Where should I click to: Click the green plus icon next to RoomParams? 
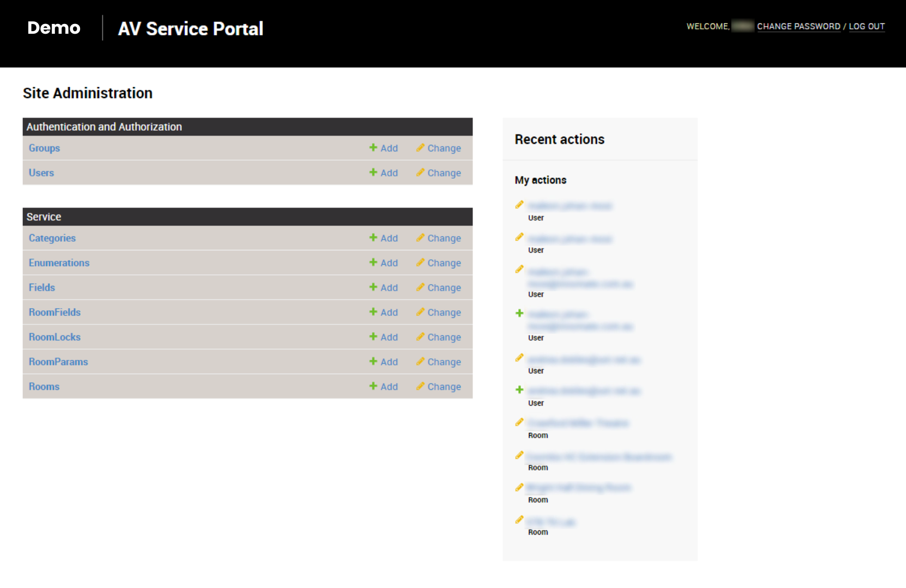tap(374, 361)
